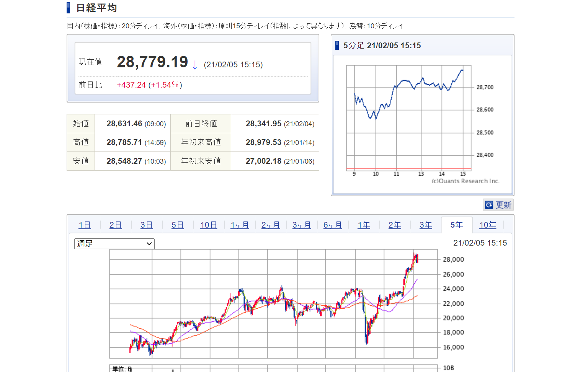Show the 1ヶ月 chart range

(240, 225)
